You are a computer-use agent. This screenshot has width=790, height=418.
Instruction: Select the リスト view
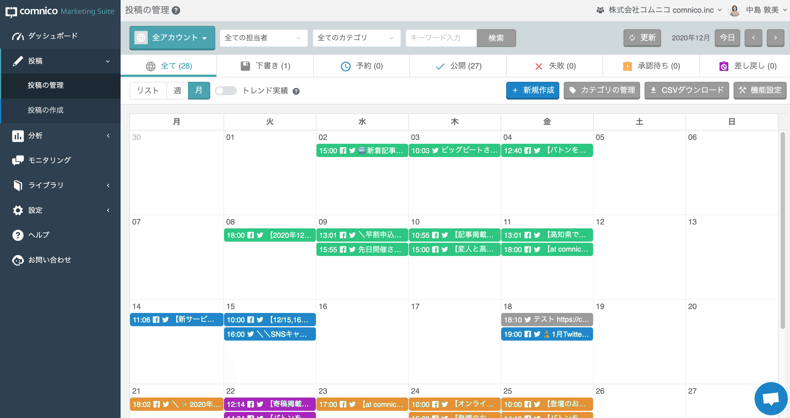[x=148, y=91]
